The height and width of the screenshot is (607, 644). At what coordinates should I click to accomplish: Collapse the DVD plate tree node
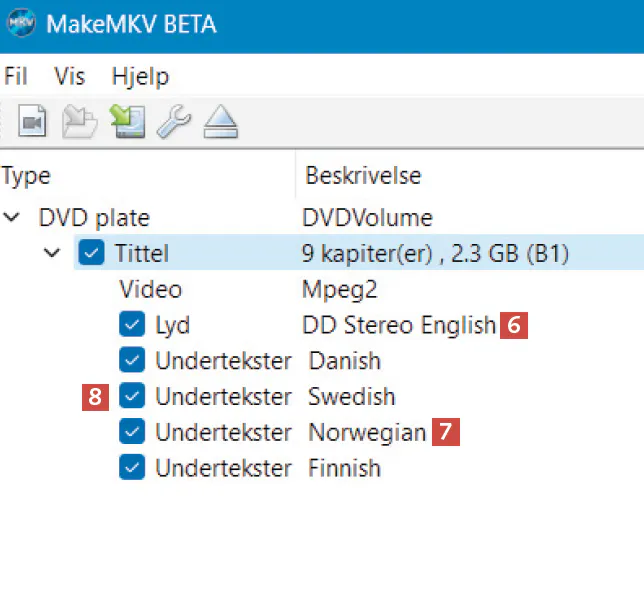pyautogui.click(x=12, y=217)
